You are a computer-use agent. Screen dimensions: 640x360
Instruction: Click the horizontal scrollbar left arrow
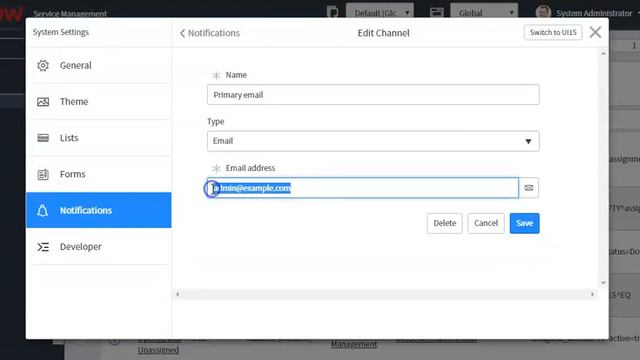tap(178, 294)
